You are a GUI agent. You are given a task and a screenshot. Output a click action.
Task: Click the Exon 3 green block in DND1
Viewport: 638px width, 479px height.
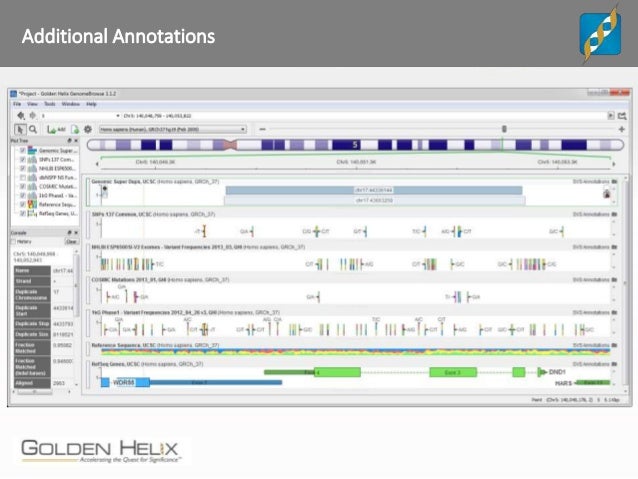pyautogui.click(x=453, y=372)
